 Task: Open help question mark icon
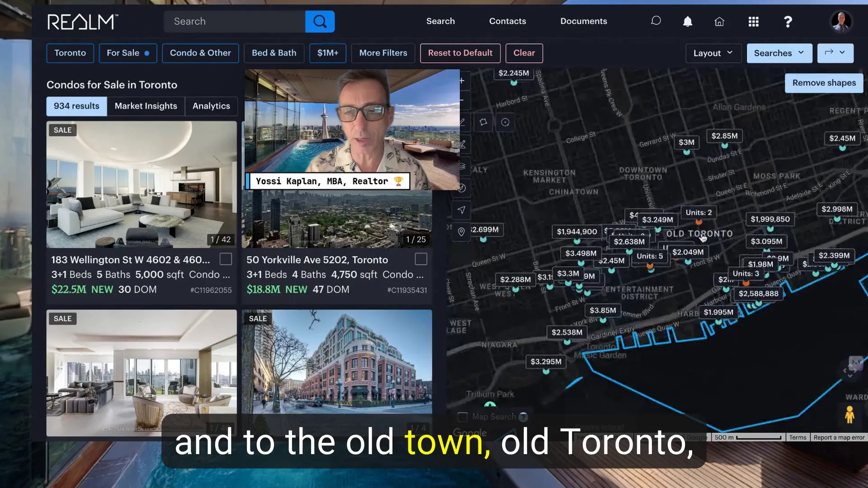point(788,21)
